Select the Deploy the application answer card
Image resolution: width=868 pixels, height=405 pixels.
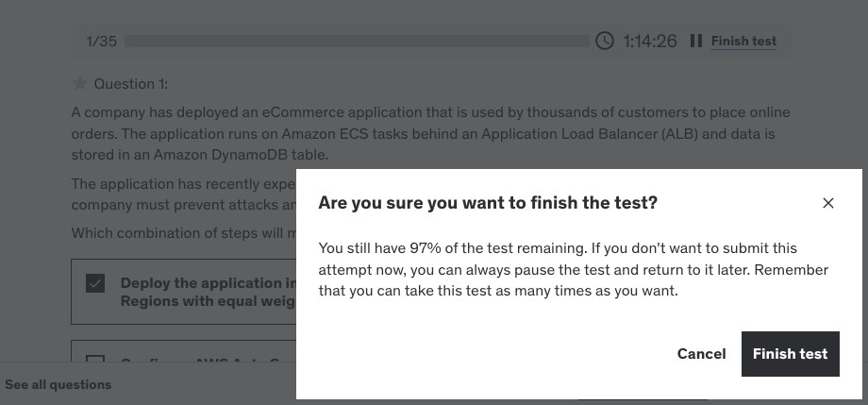[x=184, y=292]
